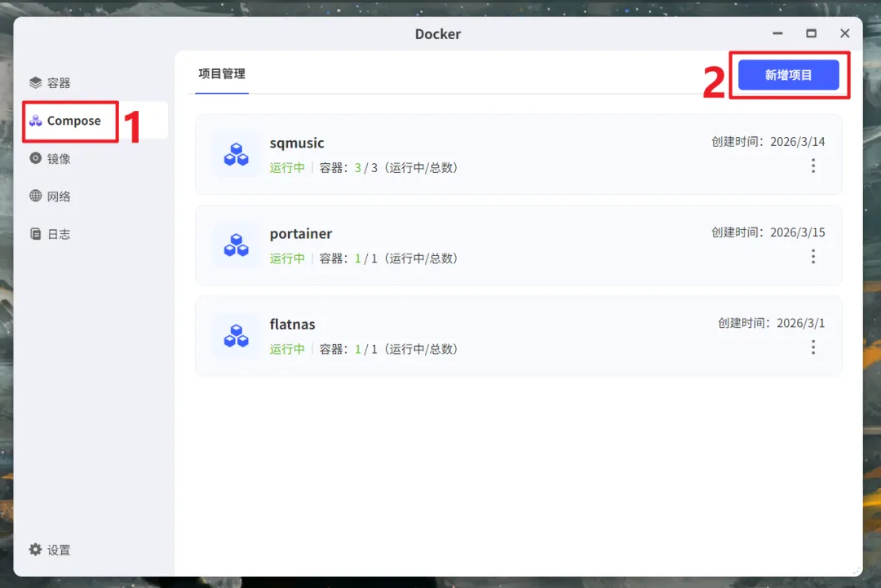The image size is (881, 588).
Task: Click the 日志 document icon
Action: (x=35, y=233)
